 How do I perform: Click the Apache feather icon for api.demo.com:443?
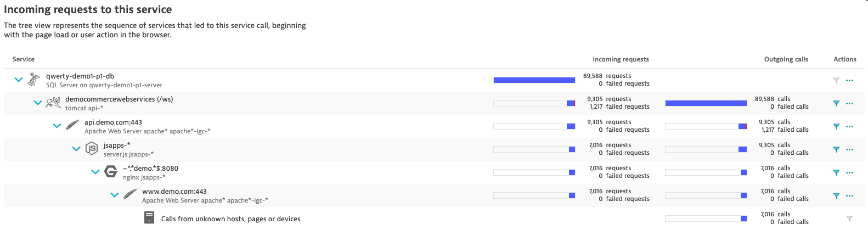[x=72, y=126]
